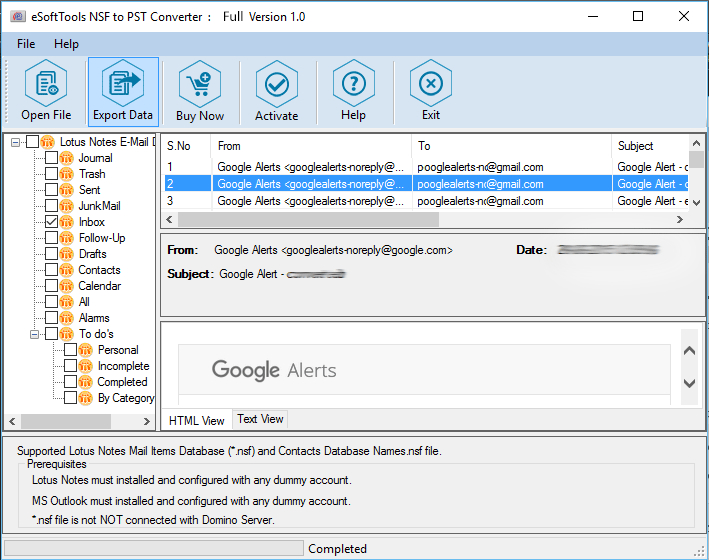Collapse the To do's tree node
Screen dimensions: 709x560
point(35,334)
